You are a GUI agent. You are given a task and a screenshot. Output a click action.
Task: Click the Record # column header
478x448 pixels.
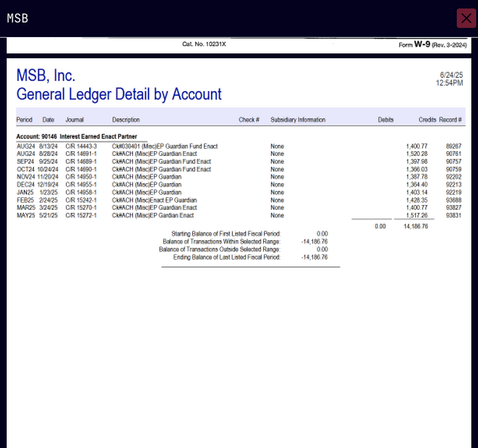click(451, 120)
